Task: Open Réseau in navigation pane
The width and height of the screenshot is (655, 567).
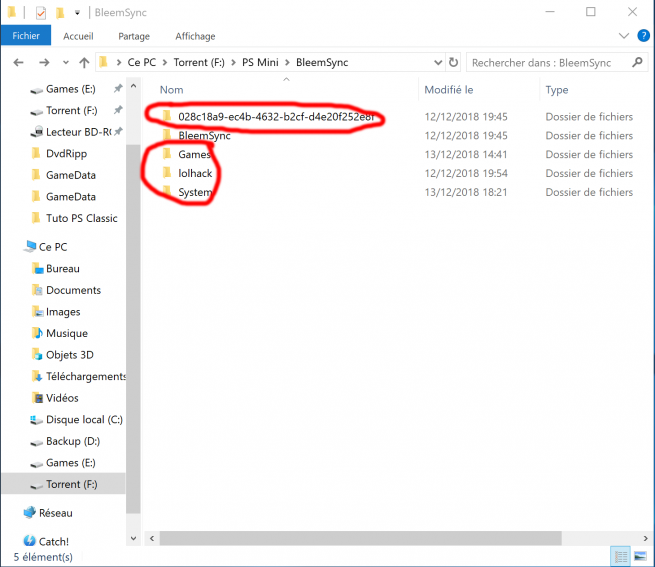Action: [x=55, y=513]
